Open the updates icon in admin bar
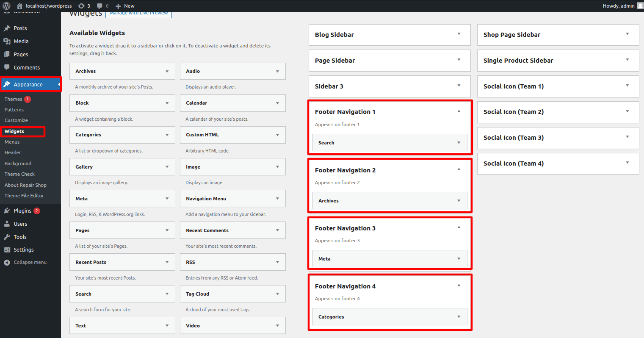The height and width of the screenshot is (338, 644). [x=81, y=6]
